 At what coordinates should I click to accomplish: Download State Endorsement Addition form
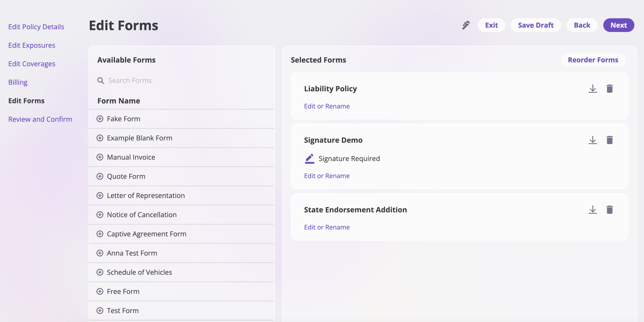coord(593,210)
